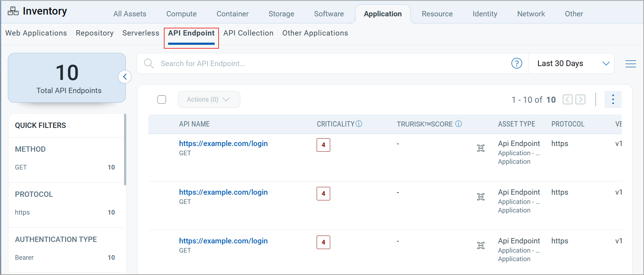Viewport: 644px width, 275px height.
Task: Switch to the Identity tab
Action: (x=485, y=14)
